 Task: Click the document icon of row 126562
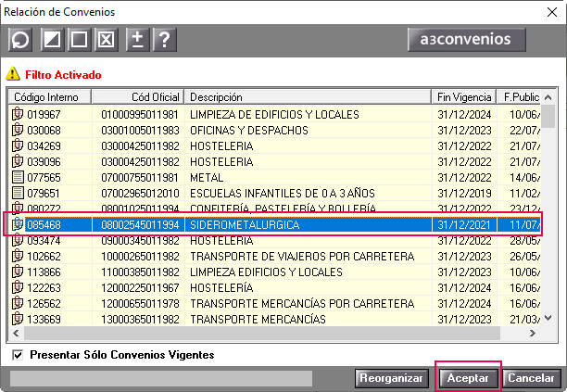pos(18,303)
